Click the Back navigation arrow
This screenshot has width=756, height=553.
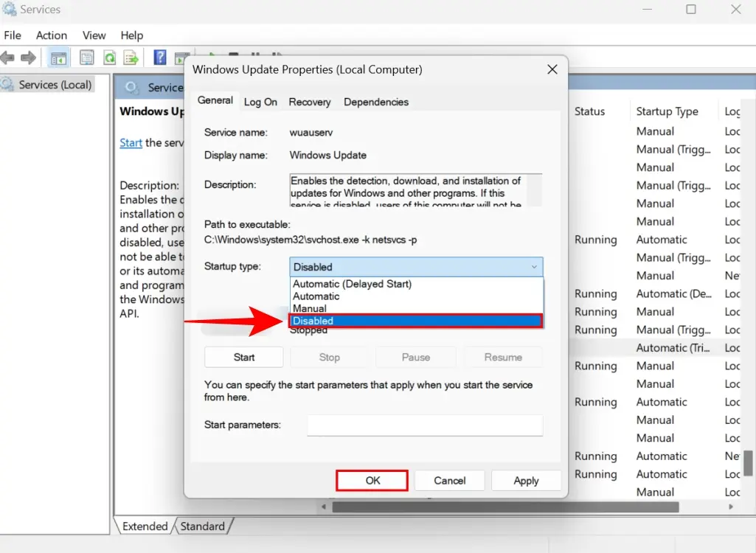pos(8,58)
